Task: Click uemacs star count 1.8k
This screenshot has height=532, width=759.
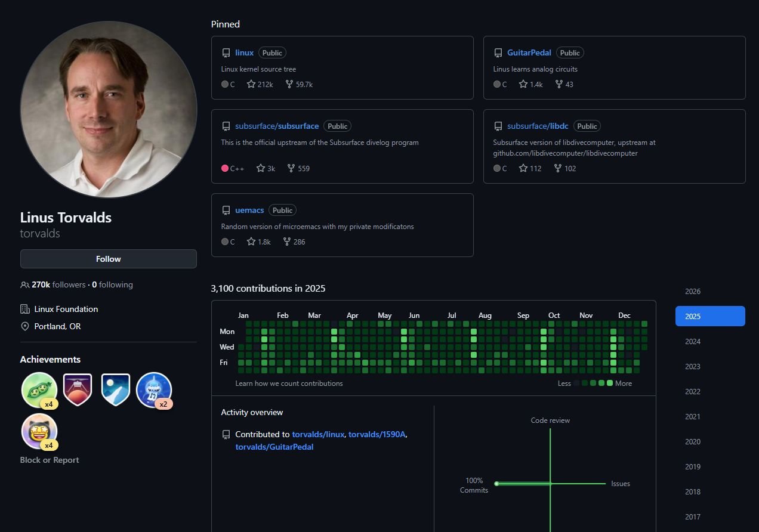Action: click(259, 242)
